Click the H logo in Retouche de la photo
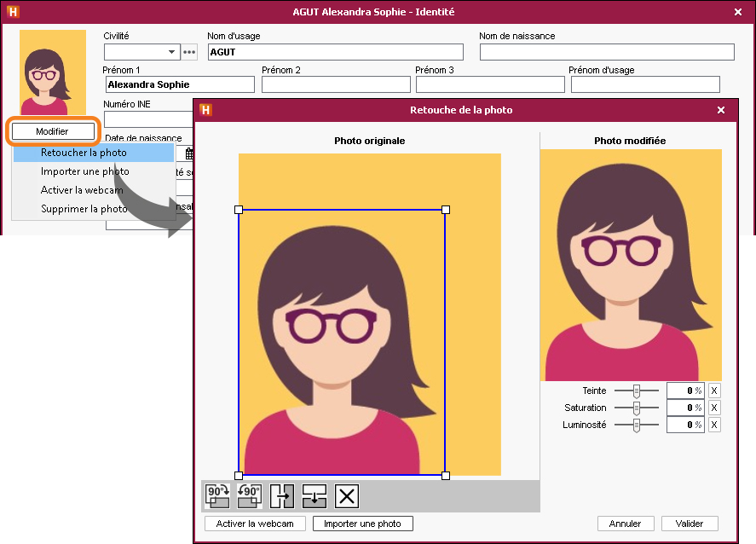 (206, 110)
